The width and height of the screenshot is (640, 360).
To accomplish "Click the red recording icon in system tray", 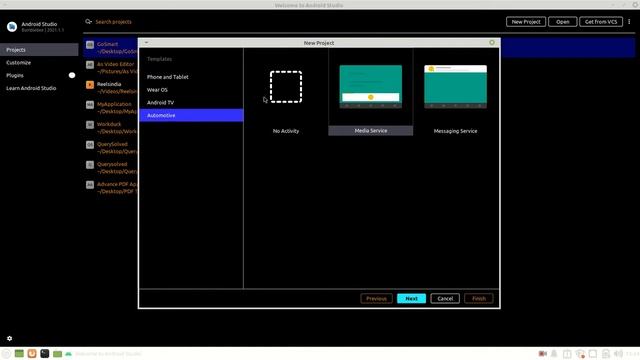I will [542, 354].
